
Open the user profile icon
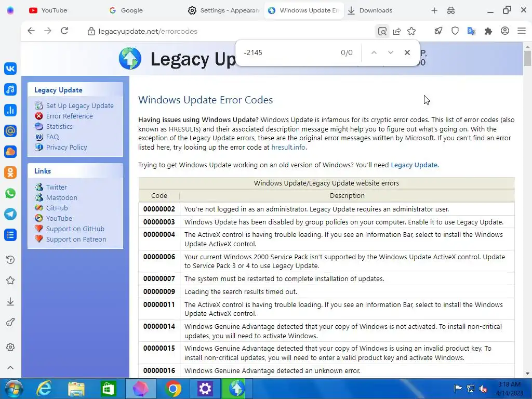coord(505,31)
